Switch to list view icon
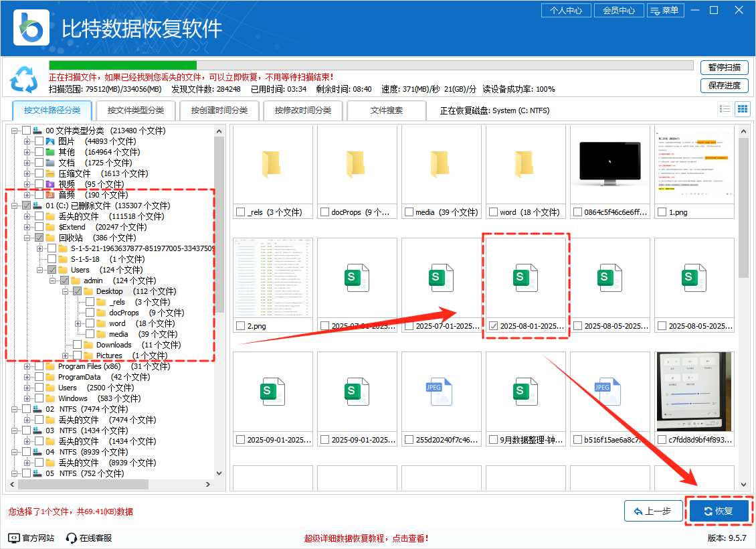The width and height of the screenshot is (756, 549). (725, 109)
